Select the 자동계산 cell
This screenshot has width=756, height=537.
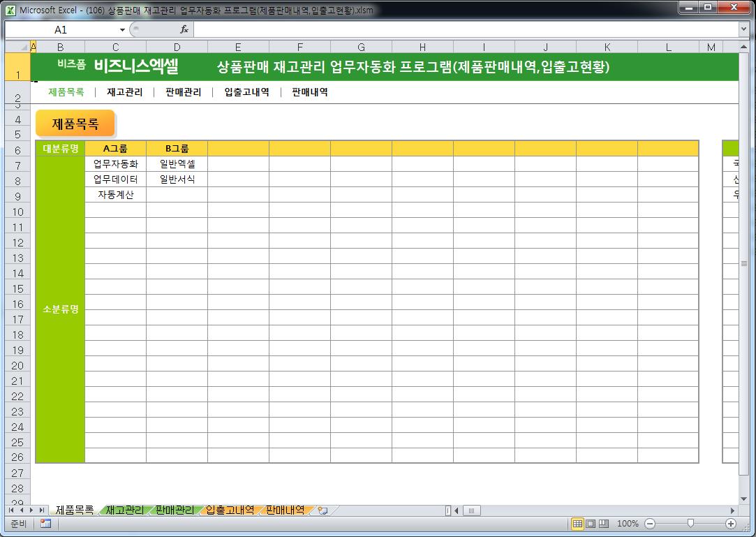tap(116, 195)
